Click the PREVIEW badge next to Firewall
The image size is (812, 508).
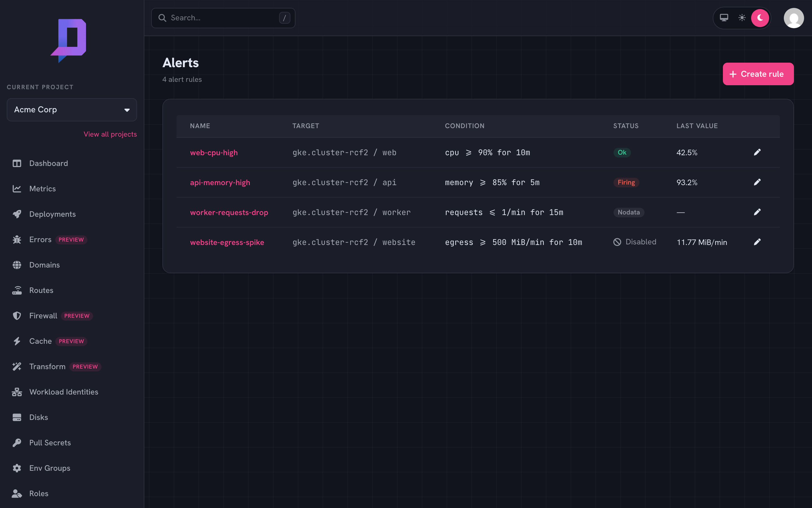point(77,316)
